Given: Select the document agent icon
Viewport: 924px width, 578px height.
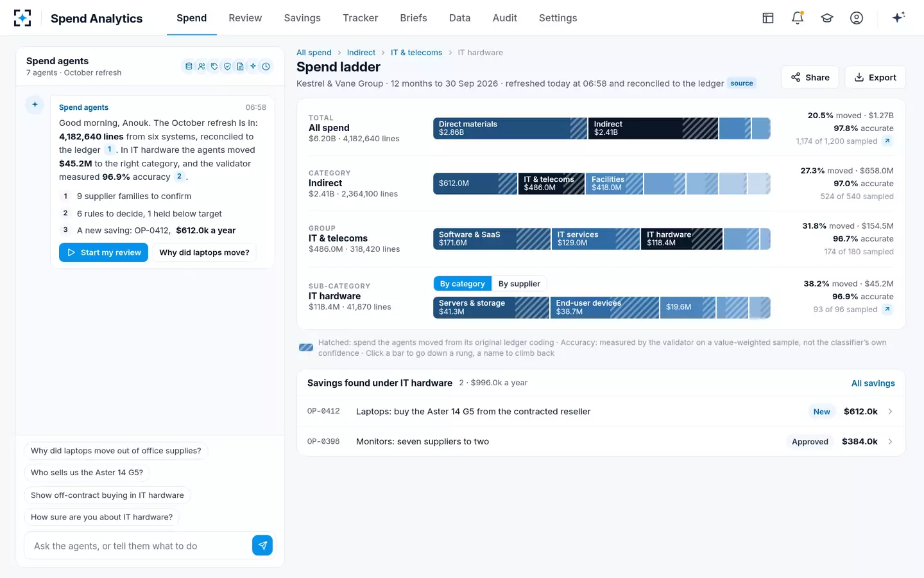Looking at the screenshot, I should click(240, 66).
